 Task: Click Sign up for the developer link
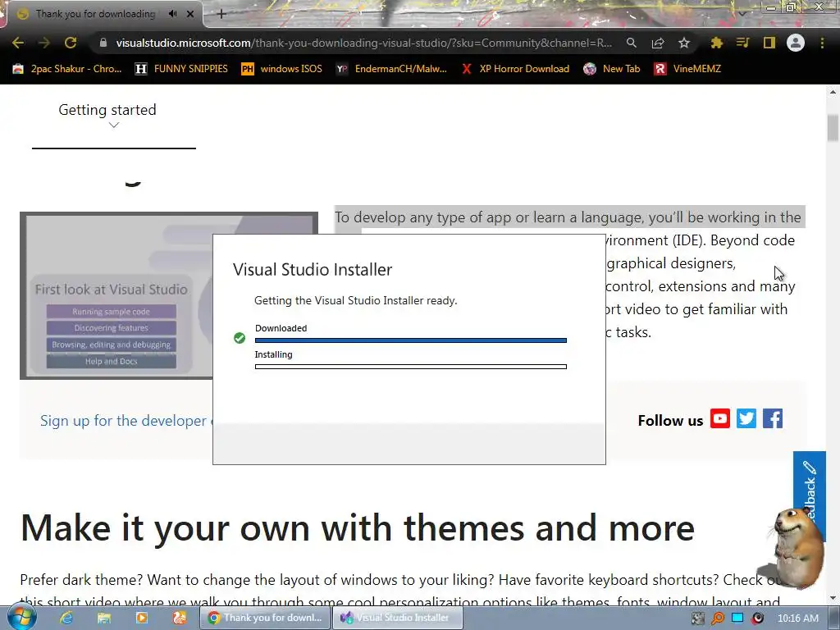coord(126,421)
